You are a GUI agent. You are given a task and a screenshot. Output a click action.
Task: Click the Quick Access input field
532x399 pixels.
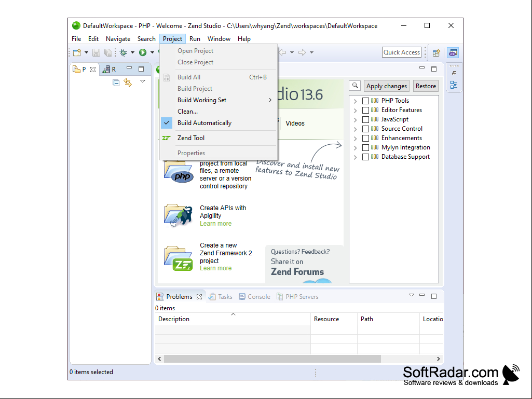pyautogui.click(x=402, y=52)
